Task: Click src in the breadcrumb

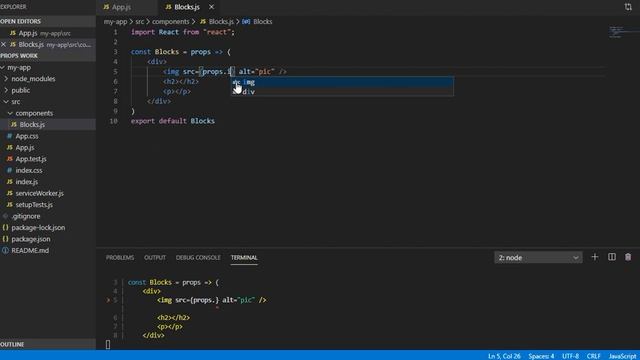Action: (140, 22)
